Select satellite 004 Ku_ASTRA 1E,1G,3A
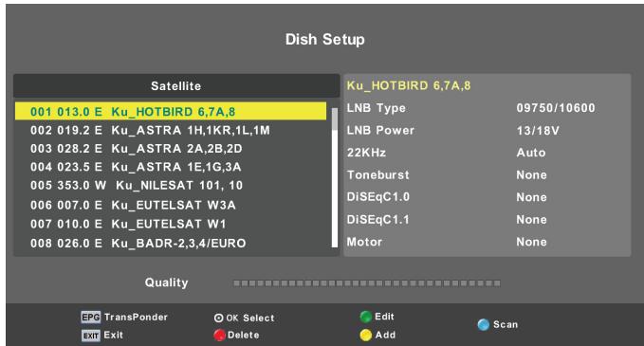The width and height of the screenshot is (644, 346). point(171,167)
